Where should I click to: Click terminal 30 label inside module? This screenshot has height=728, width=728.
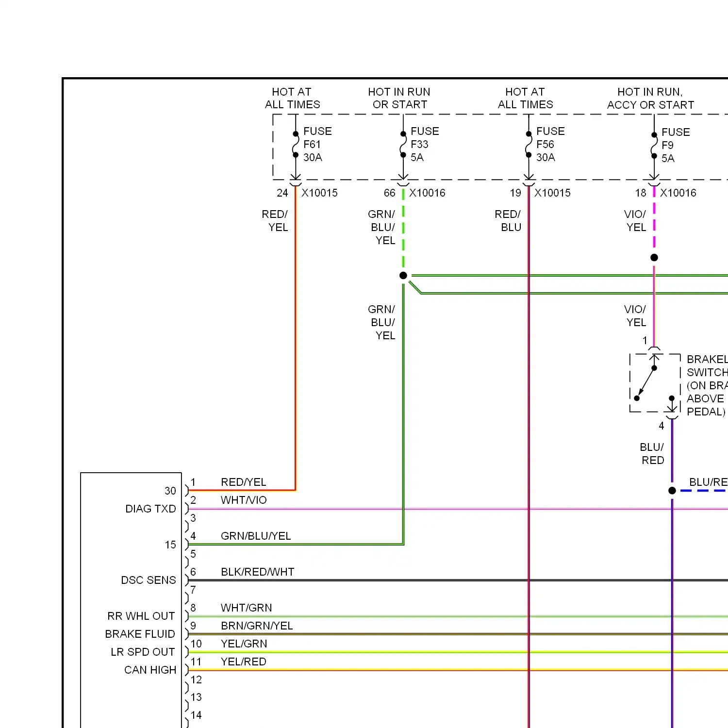(x=170, y=491)
